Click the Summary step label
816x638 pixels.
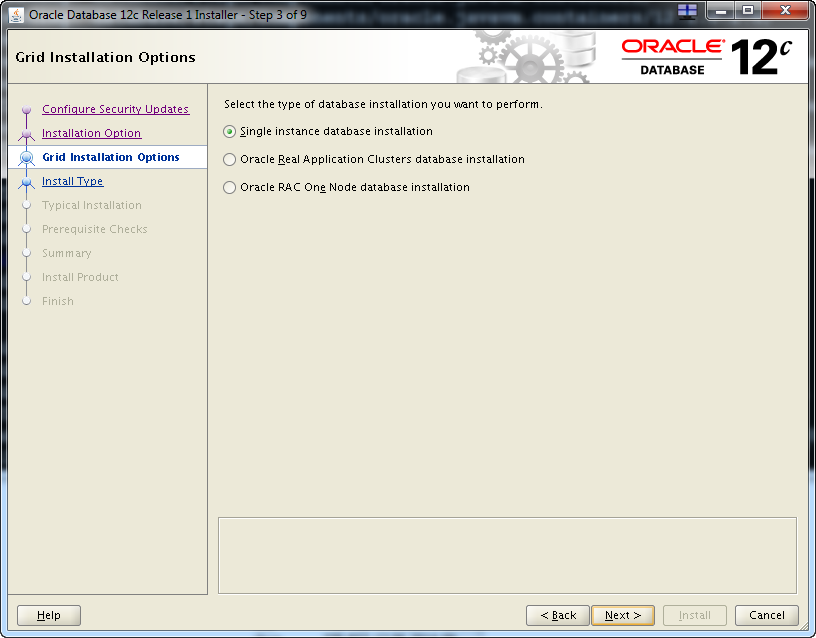point(67,253)
